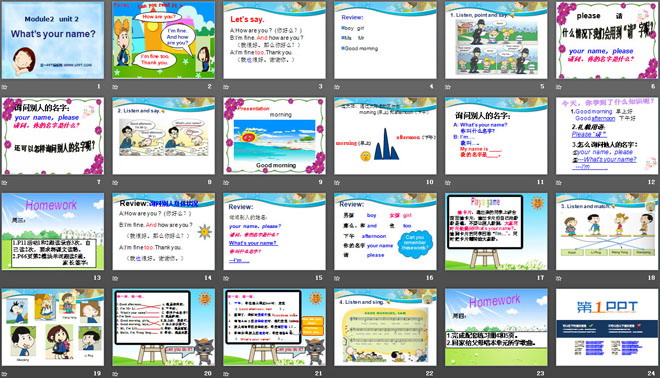Screen dimensions: 660x378
Task: Select slide 14 Review How are you
Action: (x=164, y=232)
